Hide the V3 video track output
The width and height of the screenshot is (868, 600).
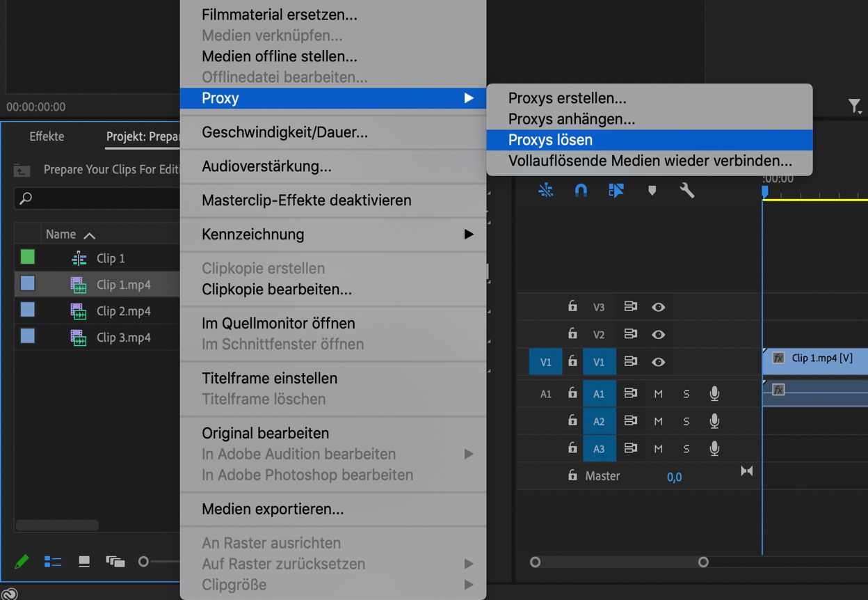658,307
